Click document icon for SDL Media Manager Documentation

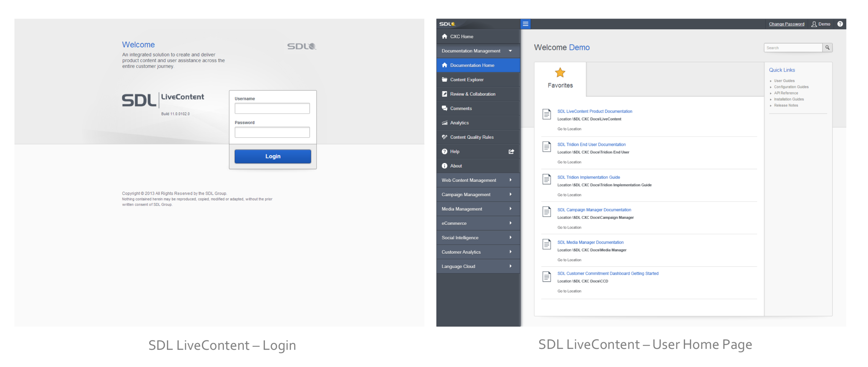pos(546,244)
